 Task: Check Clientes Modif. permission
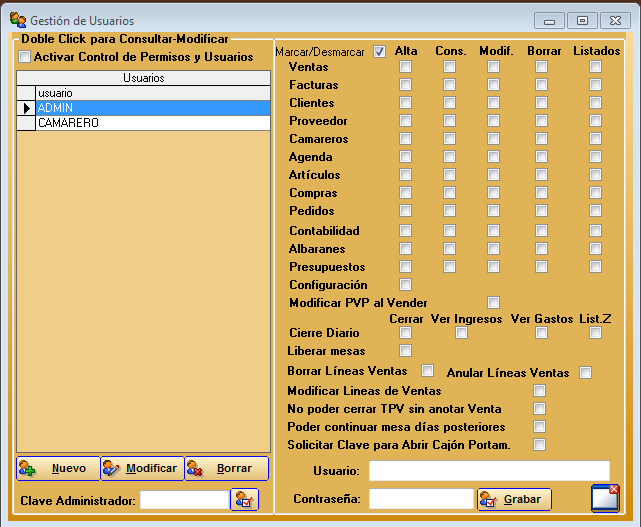tap(493, 103)
